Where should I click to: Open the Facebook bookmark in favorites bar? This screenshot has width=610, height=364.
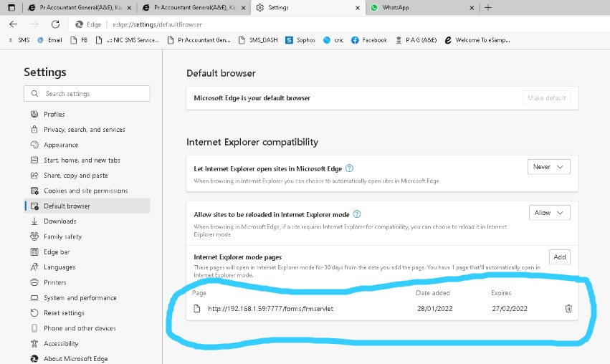[369, 40]
